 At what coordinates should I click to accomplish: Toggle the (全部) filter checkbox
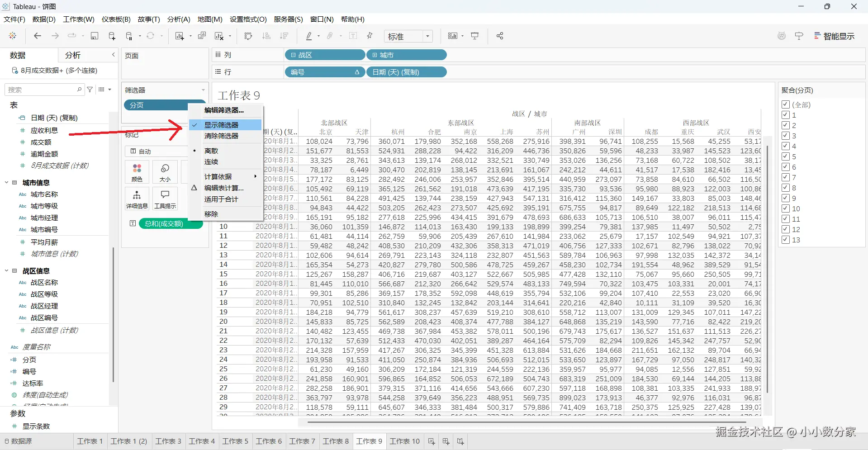click(x=786, y=104)
